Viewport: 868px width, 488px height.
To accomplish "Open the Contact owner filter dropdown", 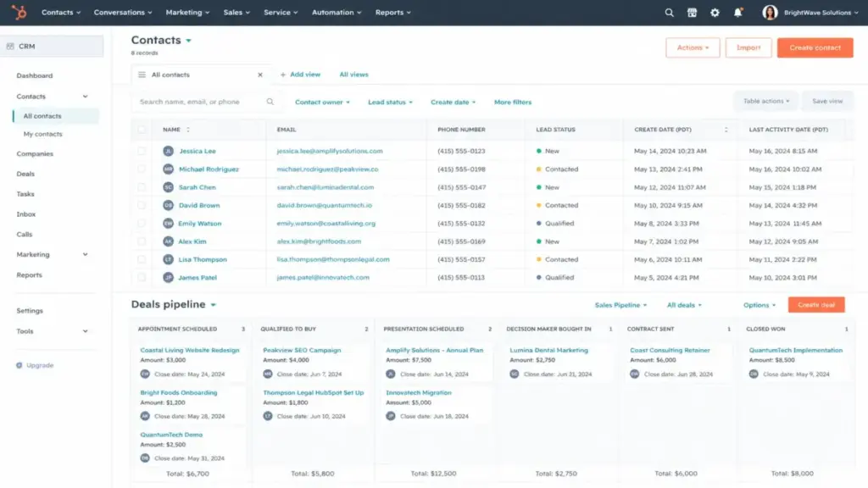I will (322, 103).
